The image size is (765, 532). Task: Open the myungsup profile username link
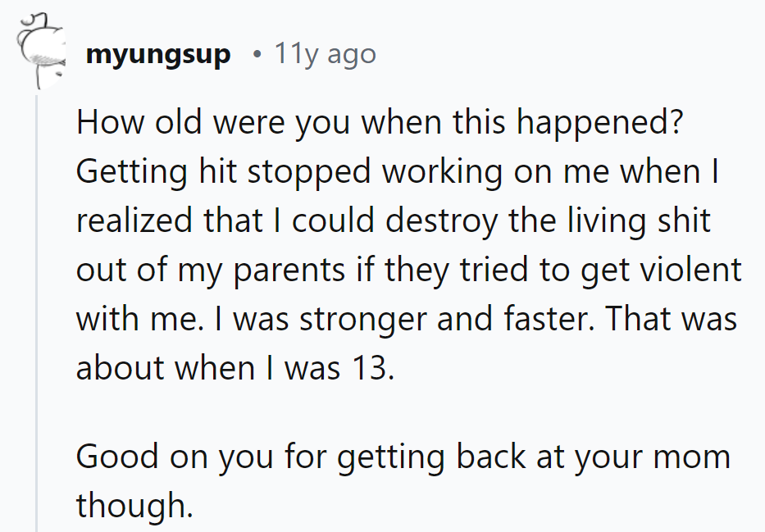tap(157, 55)
